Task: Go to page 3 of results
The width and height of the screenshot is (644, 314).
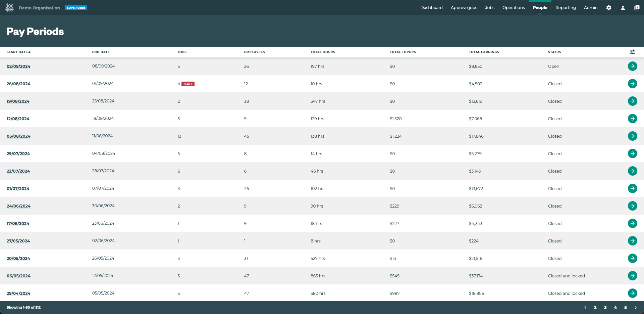Action: tap(605, 308)
